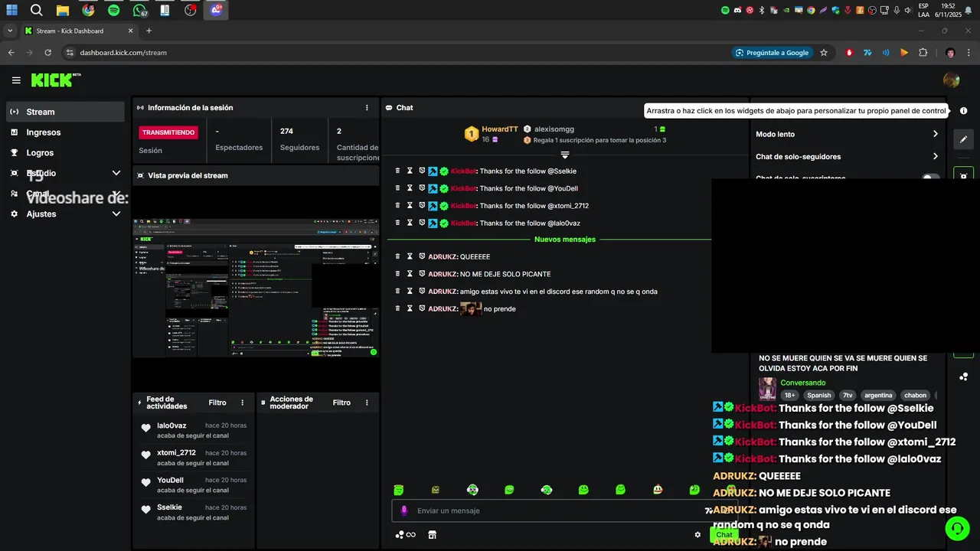Screen dimensions: 980x551
Task: Open options menu of Feed de actividades
Action: coord(243,403)
